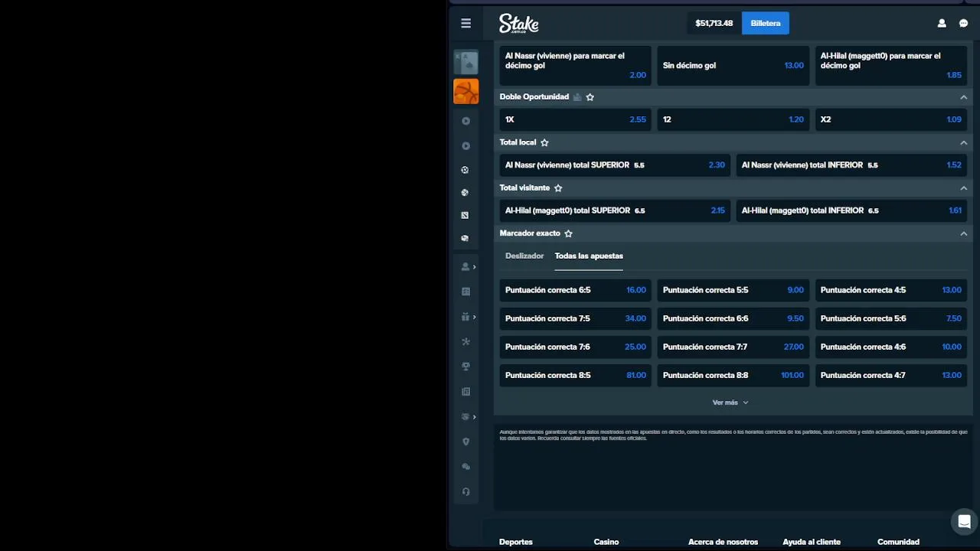This screenshot has height=551, width=980.
Task: Open the handshake sponsorship sidebar icon
Action: (465, 416)
